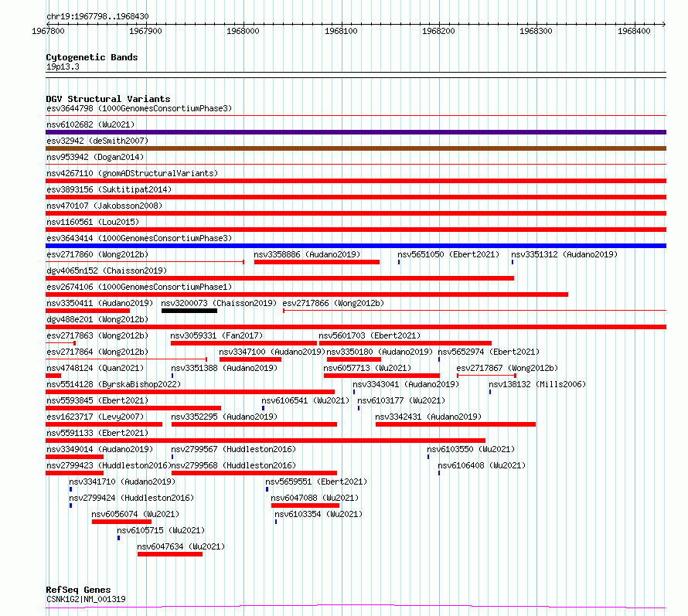Open nsv3341710 (Audano2019) label
The image size is (688, 616).
pyautogui.click(x=122, y=482)
